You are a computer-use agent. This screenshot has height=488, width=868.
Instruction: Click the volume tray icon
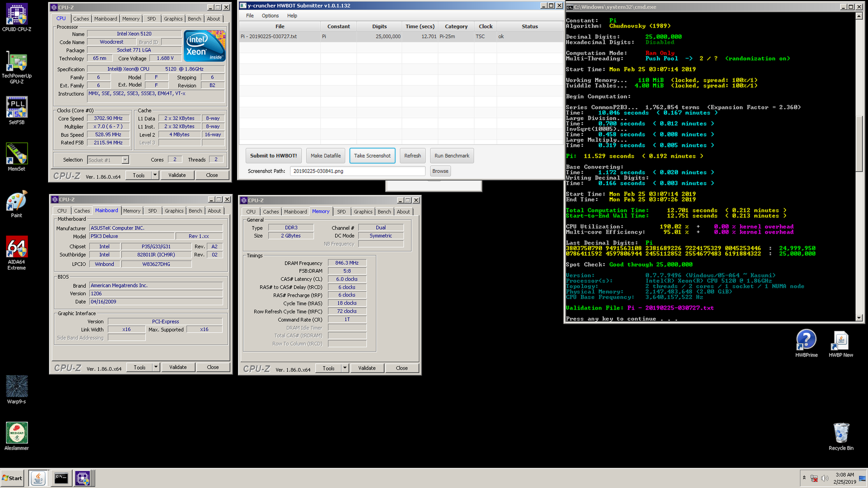[825, 478]
